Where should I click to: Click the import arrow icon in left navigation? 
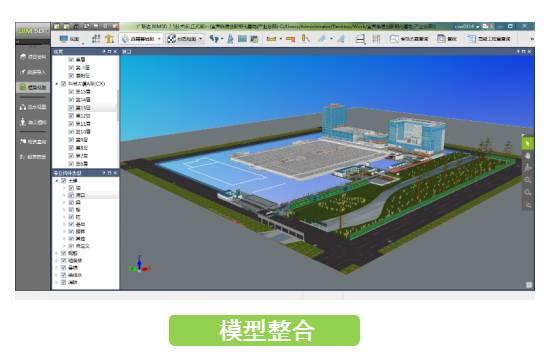[x=23, y=72]
